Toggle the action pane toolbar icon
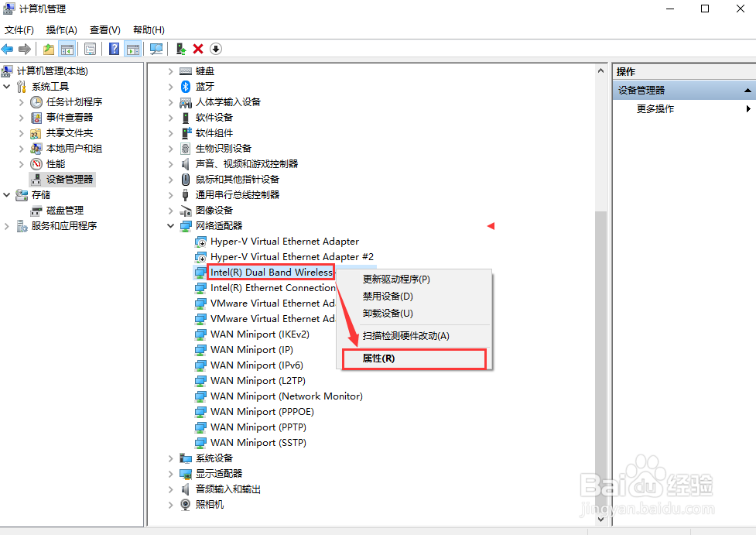The width and height of the screenshot is (756, 535). [x=132, y=49]
